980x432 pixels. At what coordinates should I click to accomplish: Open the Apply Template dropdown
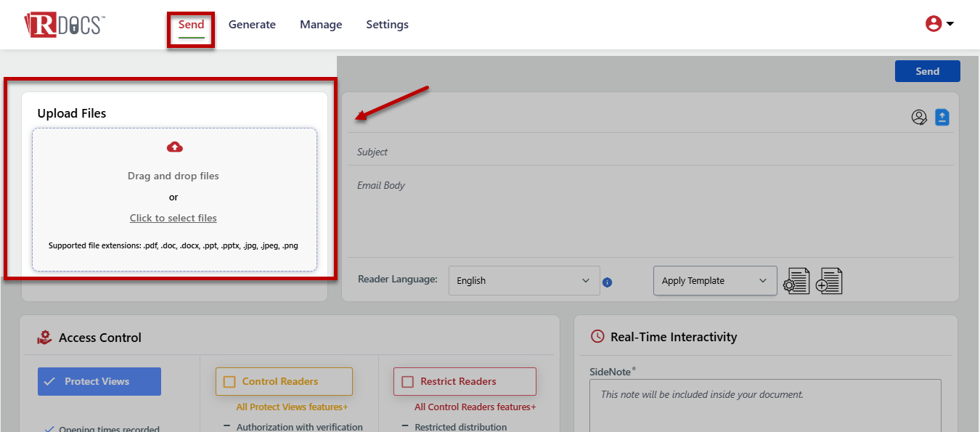pyautogui.click(x=714, y=281)
